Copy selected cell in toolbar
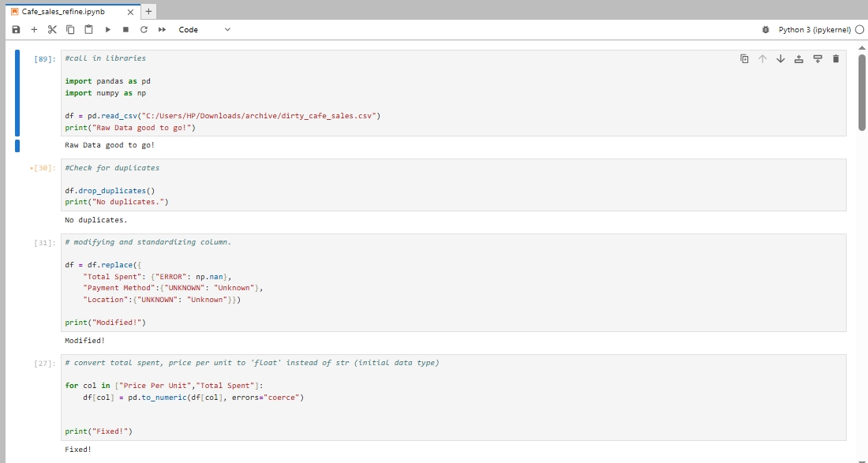Image resolution: width=868 pixels, height=463 pixels. click(70, 30)
